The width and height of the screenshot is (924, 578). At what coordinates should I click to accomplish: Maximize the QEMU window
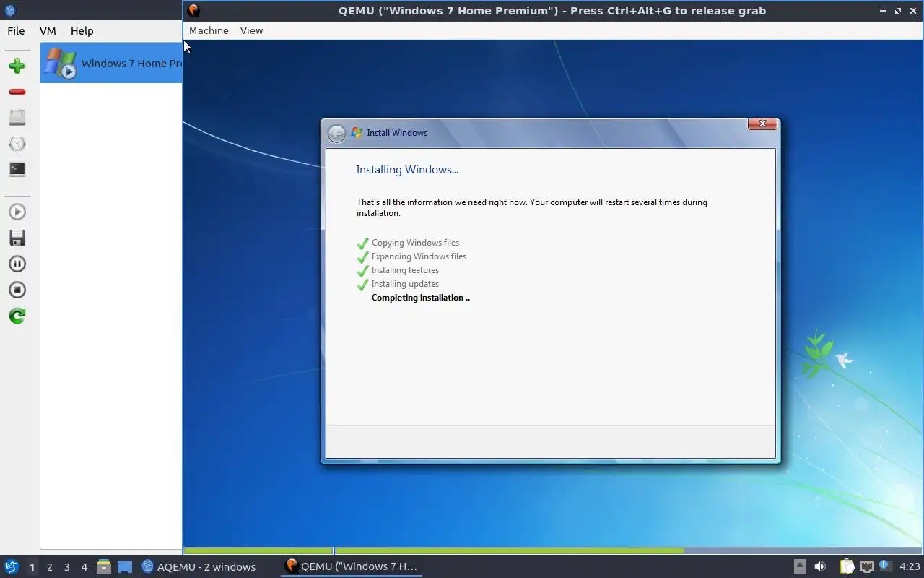point(898,11)
